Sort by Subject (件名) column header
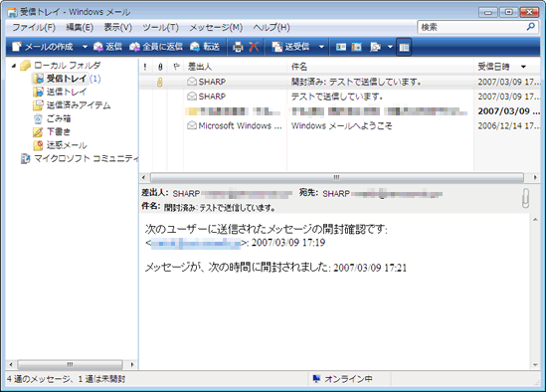Screen dimensions: 546x392 380,67
